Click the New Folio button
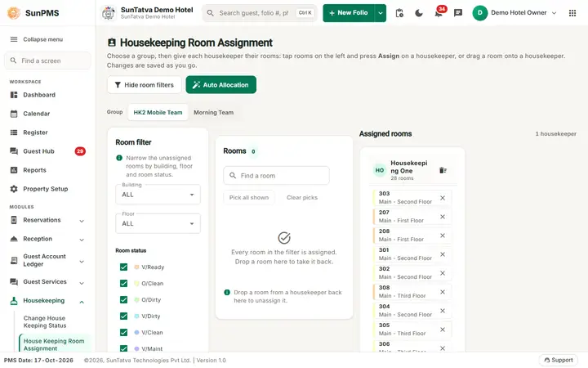This screenshot has height=368, width=588. (x=349, y=13)
